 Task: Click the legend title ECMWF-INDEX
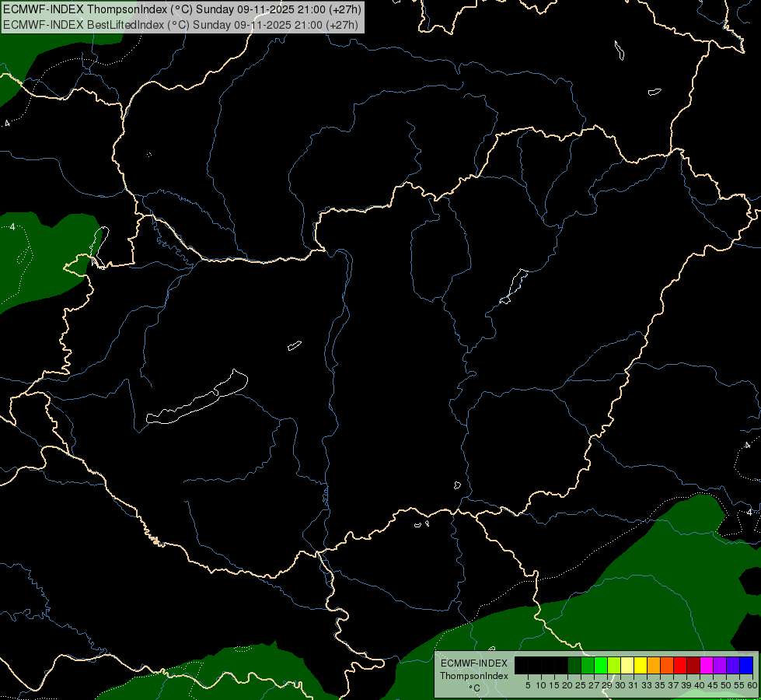(x=474, y=663)
